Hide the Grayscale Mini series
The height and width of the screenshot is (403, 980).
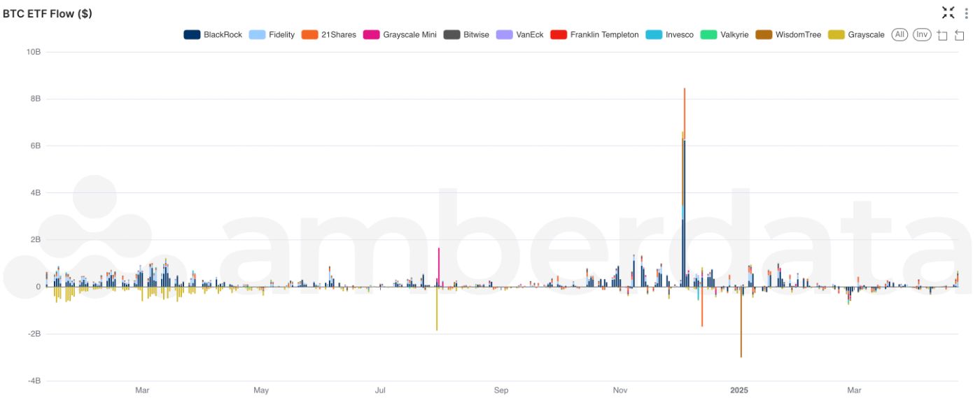[371, 34]
